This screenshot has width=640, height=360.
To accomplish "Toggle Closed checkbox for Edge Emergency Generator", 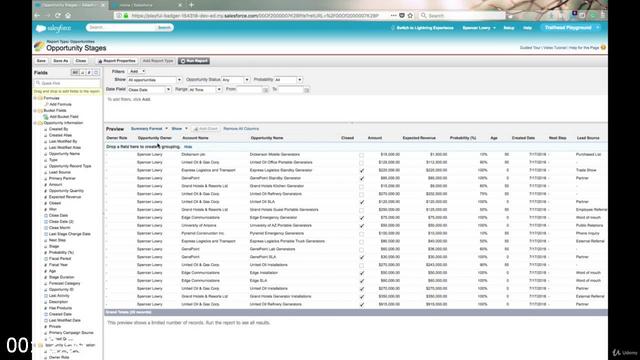I will coord(361,218).
